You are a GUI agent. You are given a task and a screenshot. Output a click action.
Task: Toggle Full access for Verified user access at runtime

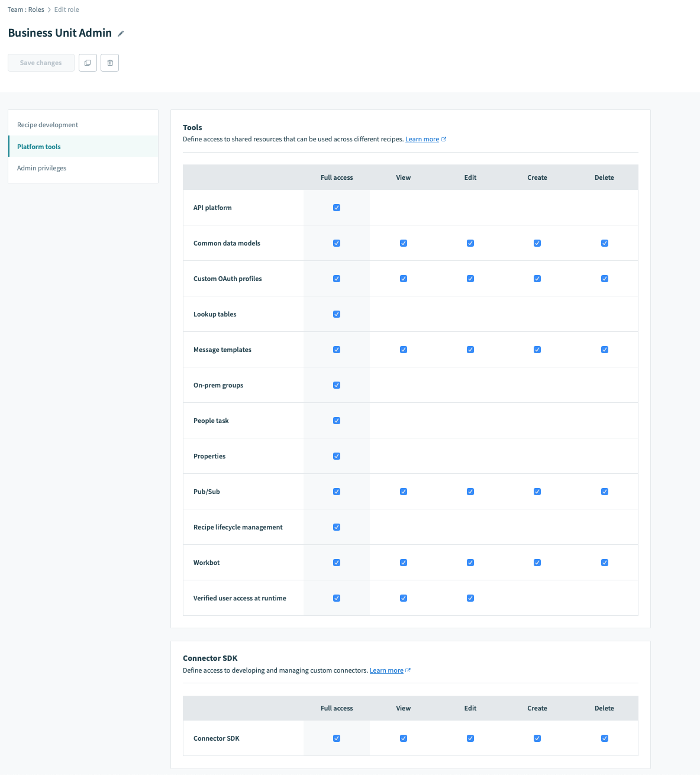click(337, 598)
